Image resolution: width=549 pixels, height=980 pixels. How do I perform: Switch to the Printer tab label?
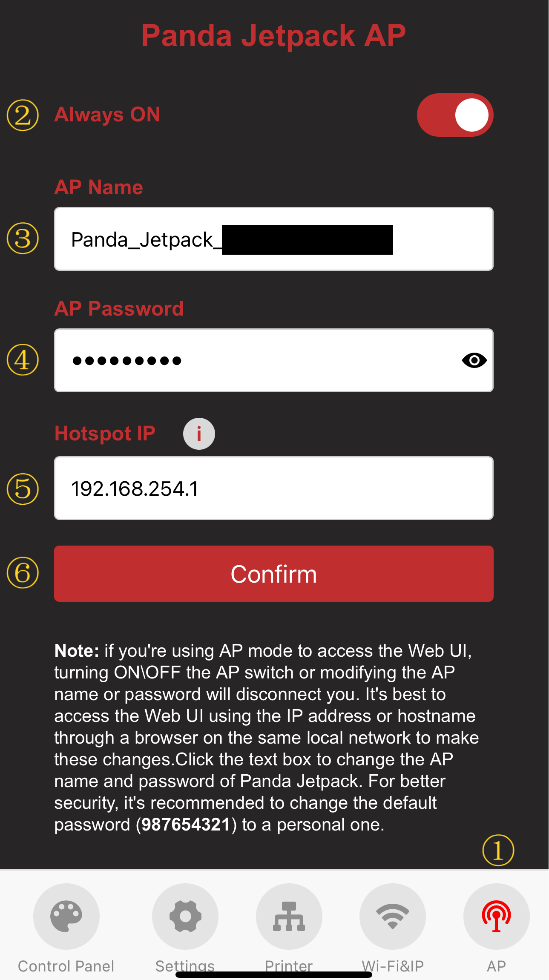coord(289,966)
